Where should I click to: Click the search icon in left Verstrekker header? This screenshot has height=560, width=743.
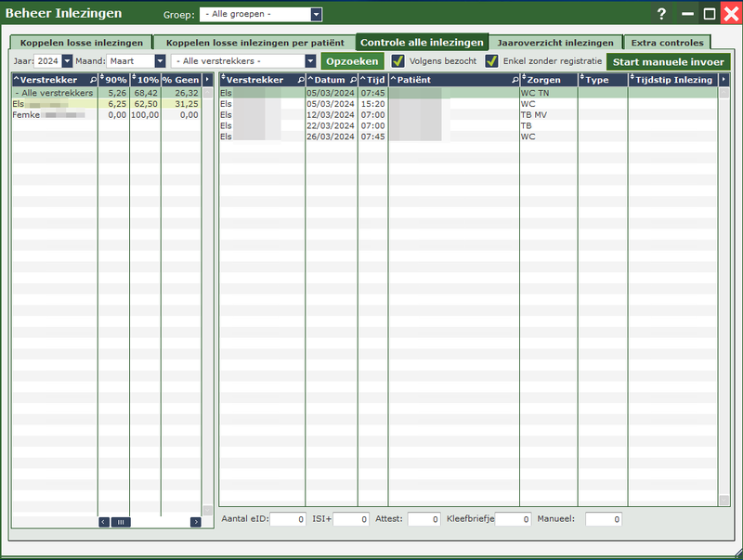pyautogui.click(x=94, y=80)
